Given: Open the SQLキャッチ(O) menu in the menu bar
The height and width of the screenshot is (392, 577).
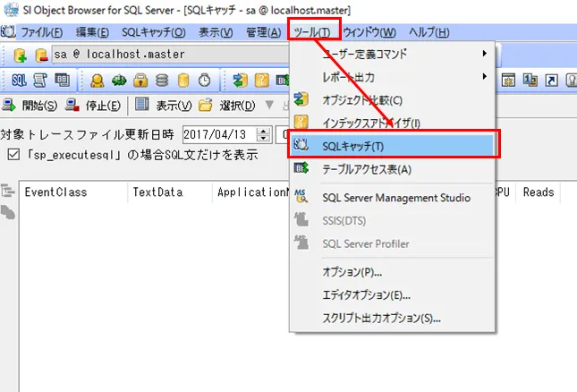Looking at the screenshot, I should point(154,32).
